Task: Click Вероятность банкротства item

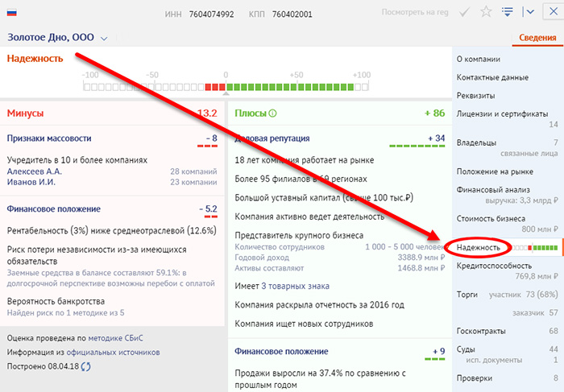Action: point(56,301)
